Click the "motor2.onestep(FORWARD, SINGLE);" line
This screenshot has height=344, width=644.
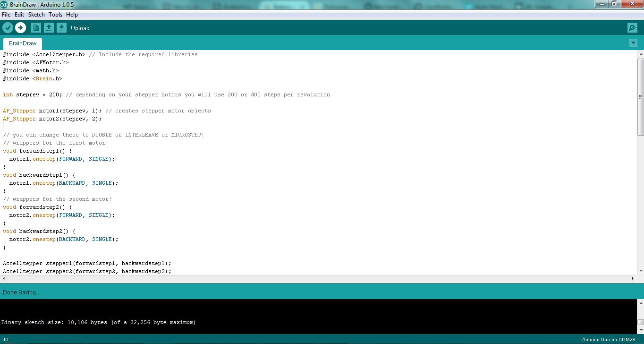tap(62, 215)
